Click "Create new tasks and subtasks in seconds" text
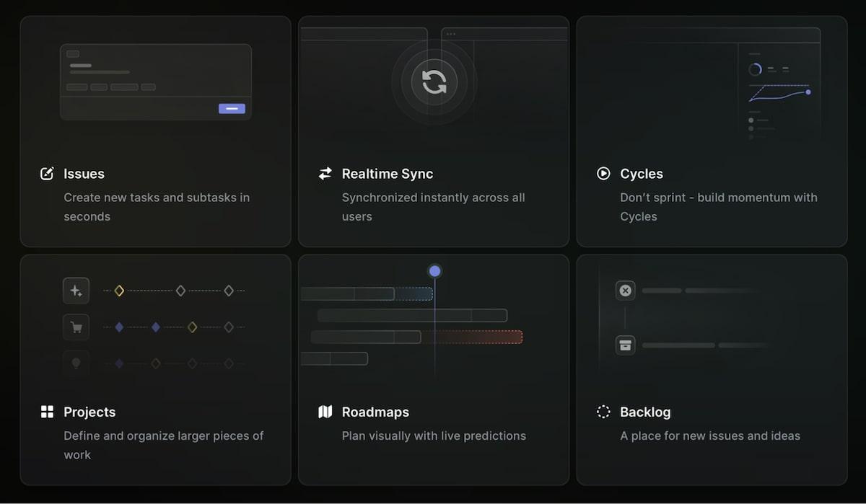Screen dimensions: 866x504 [157, 207]
